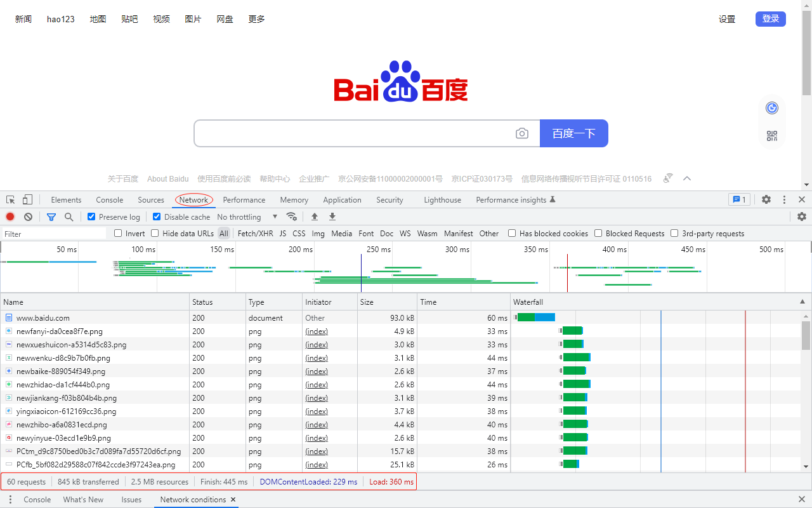Click the Baidu logo image
This screenshot has width=812, height=508.
coord(401,81)
